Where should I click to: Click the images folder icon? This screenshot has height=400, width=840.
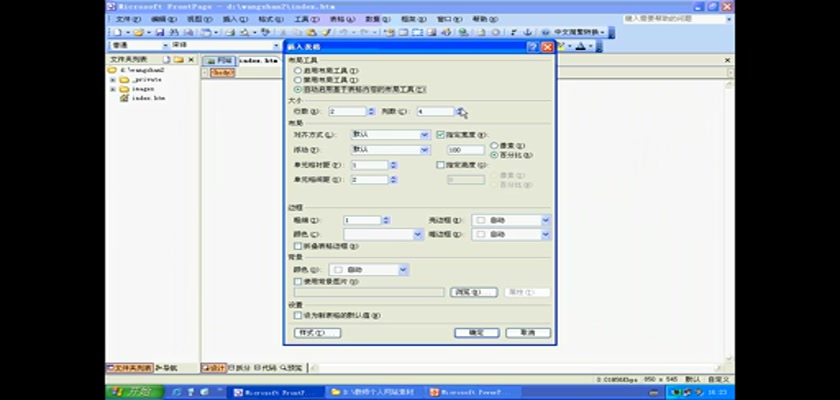point(123,89)
